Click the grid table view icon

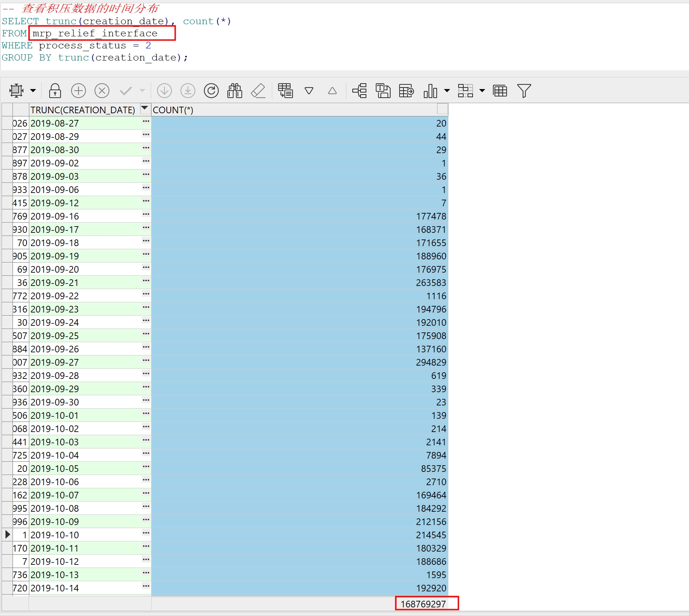(500, 91)
